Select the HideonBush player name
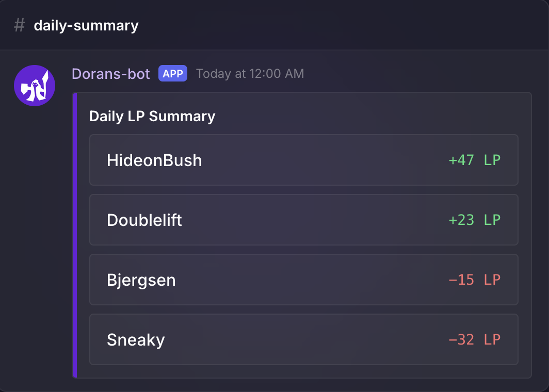 tap(154, 160)
